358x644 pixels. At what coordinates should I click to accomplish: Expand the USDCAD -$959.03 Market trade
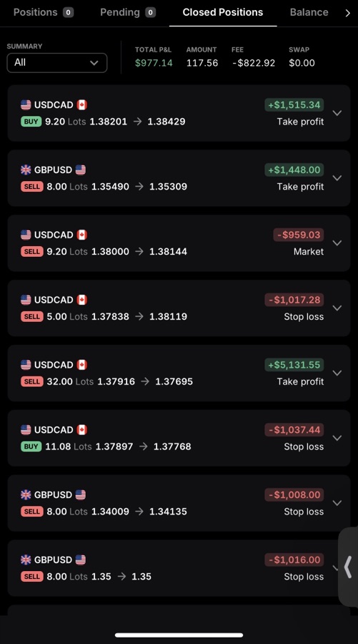[x=337, y=243]
